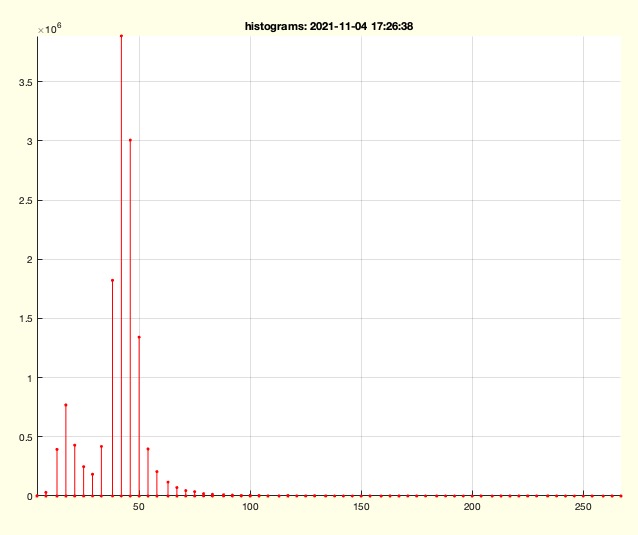Select the data marker just below 1.5
The image size is (638, 535).
click(x=139, y=337)
